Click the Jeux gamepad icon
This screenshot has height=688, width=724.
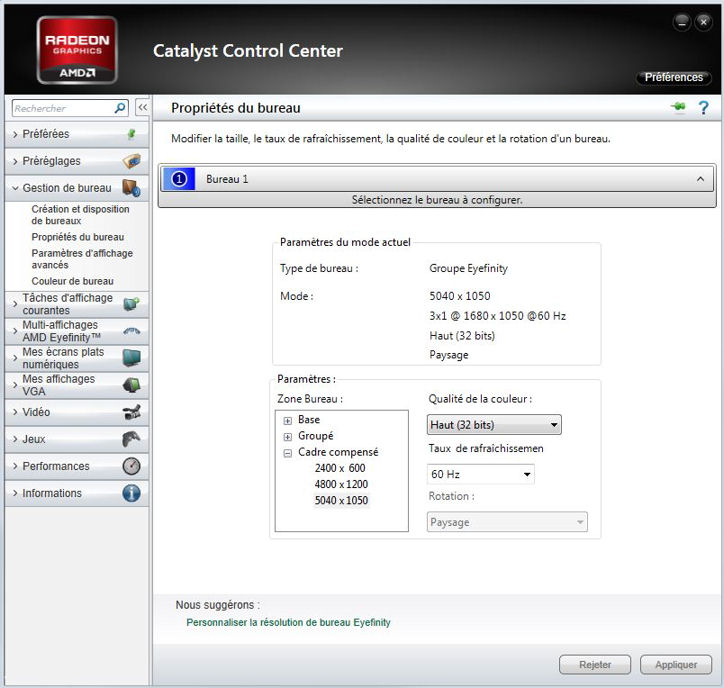[132, 439]
